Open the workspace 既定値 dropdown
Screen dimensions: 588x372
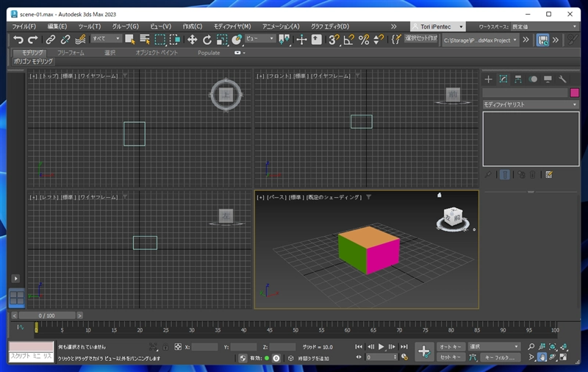(x=544, y=26)
